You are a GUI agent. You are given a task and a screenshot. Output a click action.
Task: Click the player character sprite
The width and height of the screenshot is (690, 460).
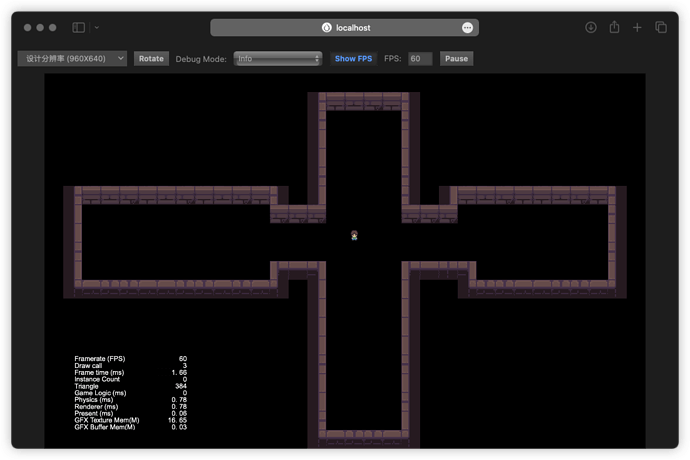pyautogui.click(x=354, y=236)
